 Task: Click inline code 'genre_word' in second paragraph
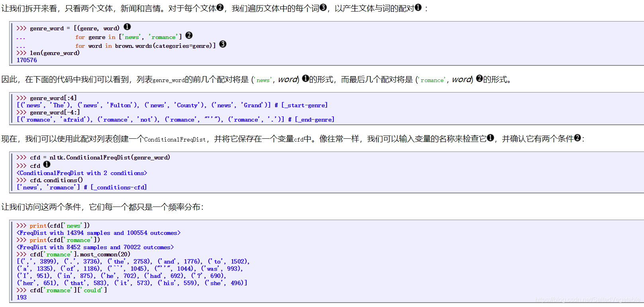tap(168, 80)
